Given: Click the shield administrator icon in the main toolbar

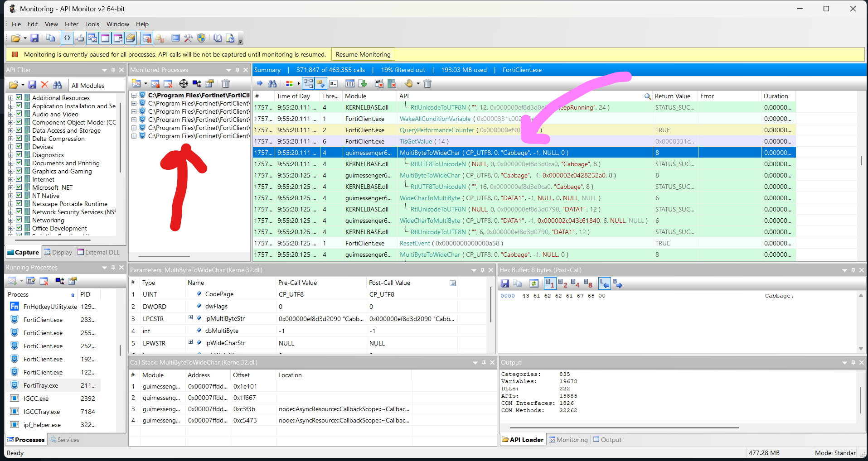Looking at the screenshot, I should pyautogui.click(x=201, y=38).
